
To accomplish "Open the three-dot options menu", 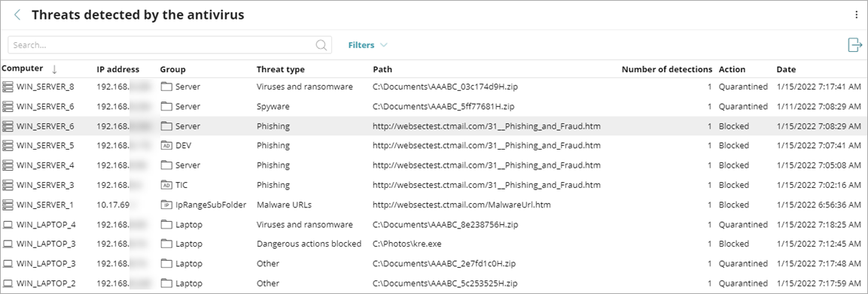I will [x=857, y=16].
